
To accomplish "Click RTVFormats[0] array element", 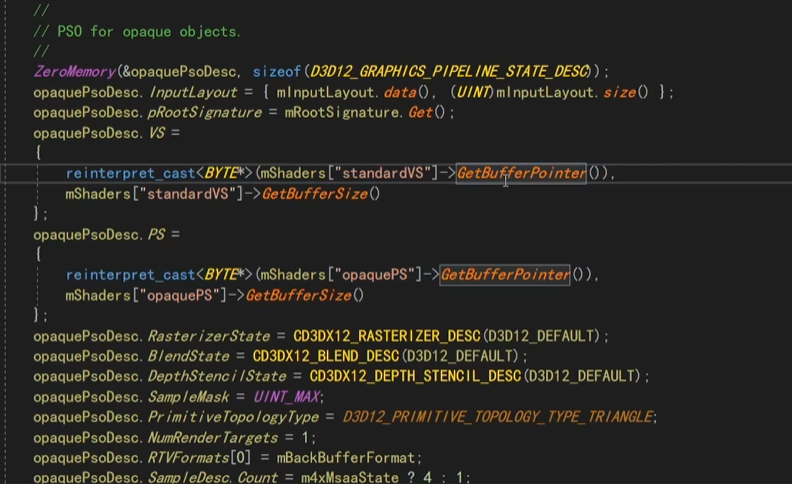I will pyautogui.click(x=199, y=458).
